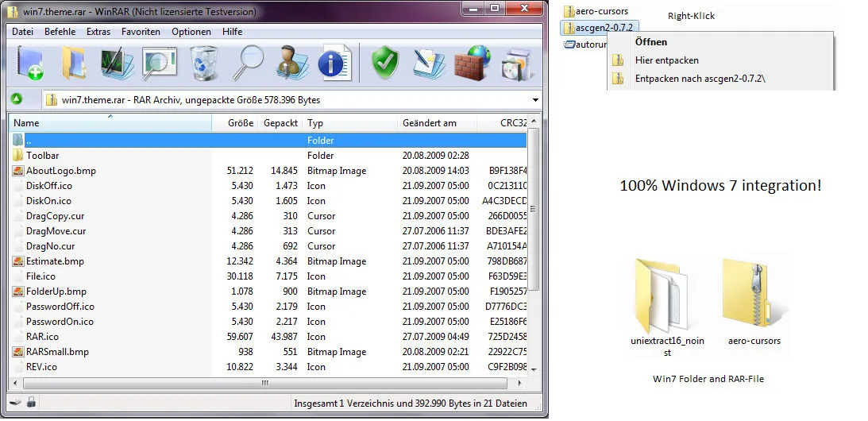The width and height of the screenshot is (868, 421).
Task: Go up one level with green arrow button
Action: 16,100
